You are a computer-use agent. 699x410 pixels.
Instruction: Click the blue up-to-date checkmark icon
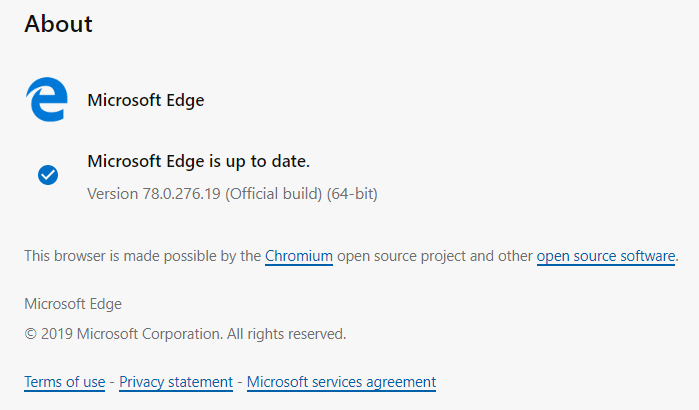coord(48,175)
